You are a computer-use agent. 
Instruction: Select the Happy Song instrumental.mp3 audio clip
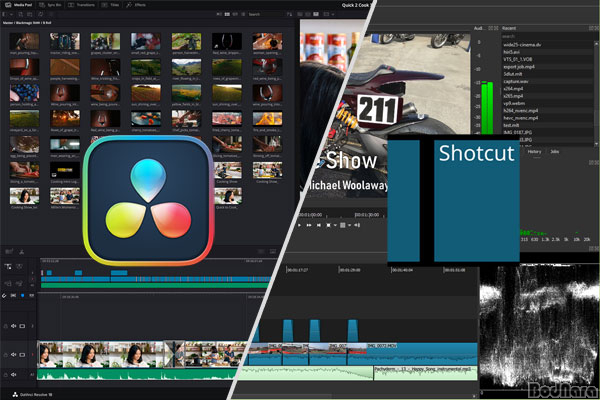pos(425,373)
